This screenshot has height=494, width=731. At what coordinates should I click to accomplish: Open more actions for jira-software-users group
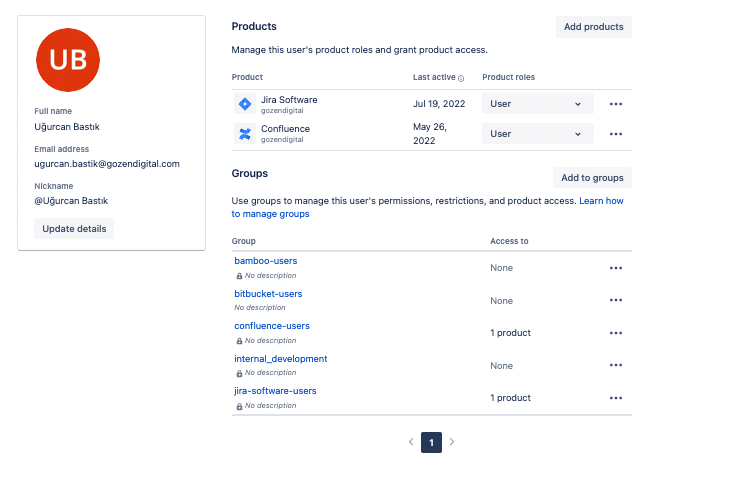point(616,398)
